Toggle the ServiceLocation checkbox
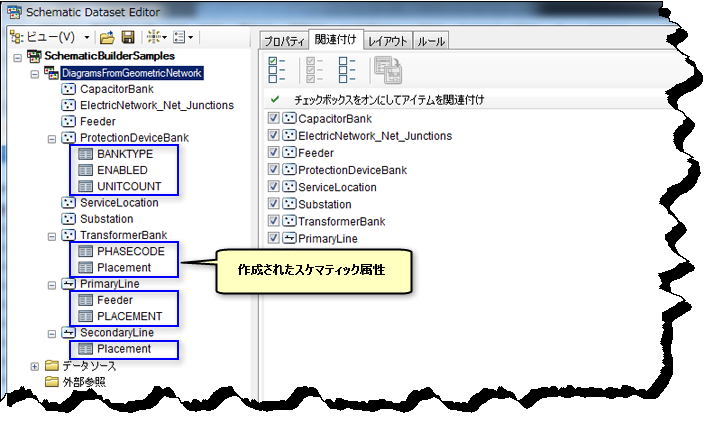The height and width of the screenshot is (438, 720). point(273,186)
